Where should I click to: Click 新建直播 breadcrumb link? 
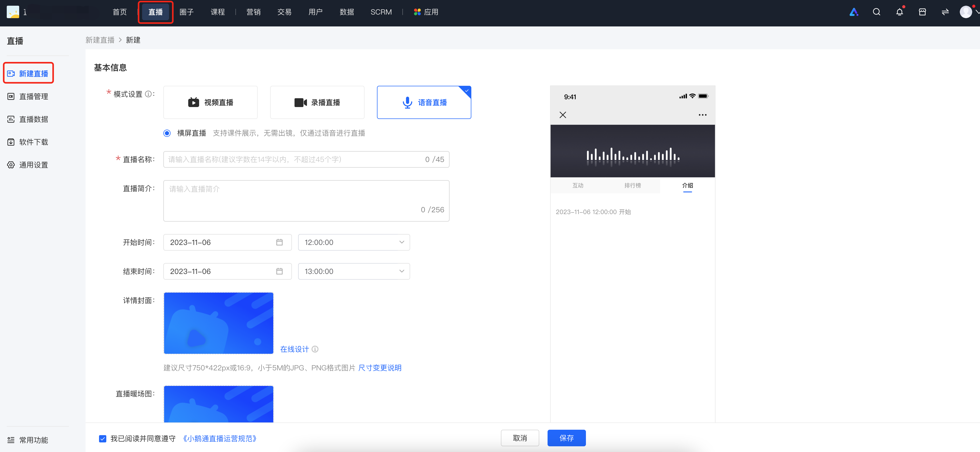100,40
